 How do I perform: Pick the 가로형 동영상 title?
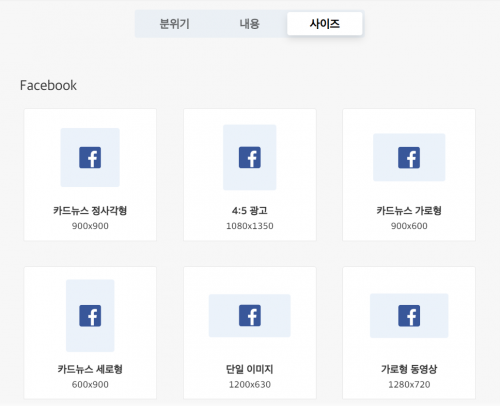tap(409, 369)
